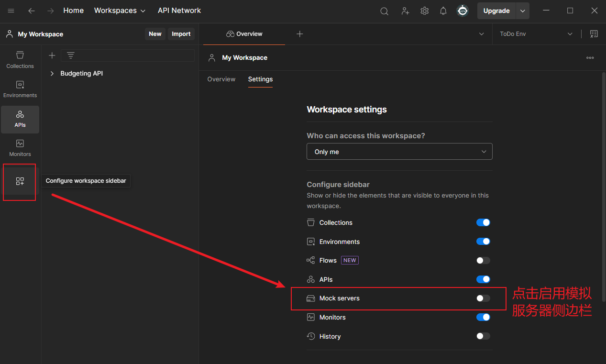Click the My Workspace title in sidebar

tap(41, 34)
